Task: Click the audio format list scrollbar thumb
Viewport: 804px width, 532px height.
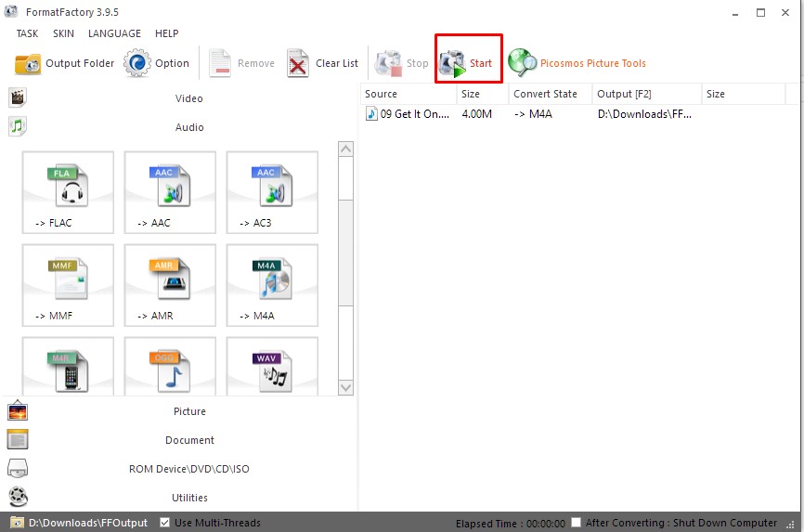Action: tap(346, 253)
